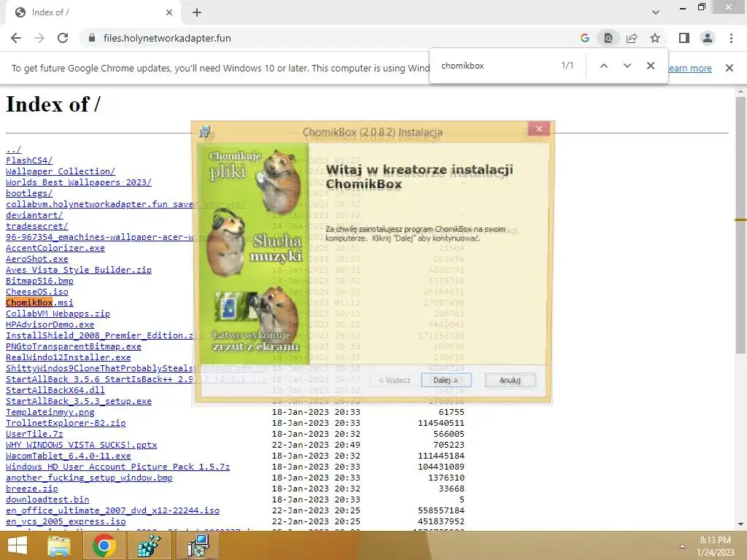Go to next find result
The image size is (747, 560).
(x=627, y=66)
